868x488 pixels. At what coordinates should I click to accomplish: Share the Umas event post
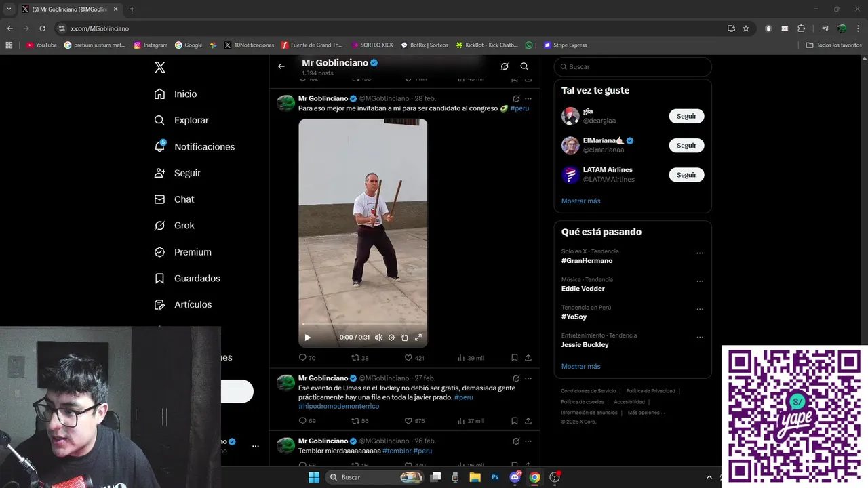pyautogui.click(x=528, y=421)
